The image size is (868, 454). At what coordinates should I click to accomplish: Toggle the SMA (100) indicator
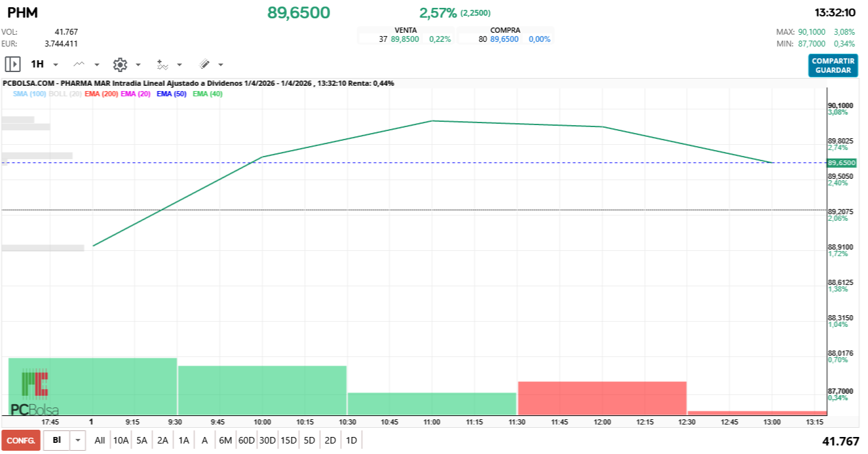[29, 94]
